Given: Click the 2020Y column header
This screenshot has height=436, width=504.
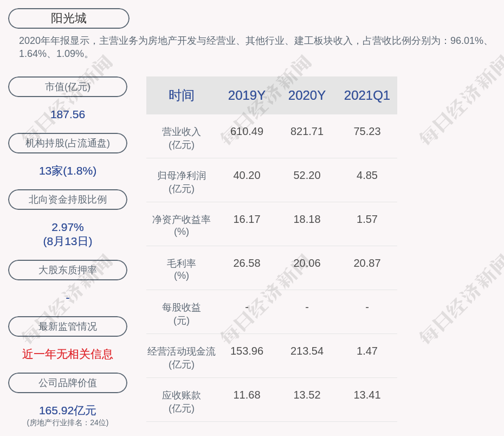Looking at the screenshot, I should (x=307, y=95).
